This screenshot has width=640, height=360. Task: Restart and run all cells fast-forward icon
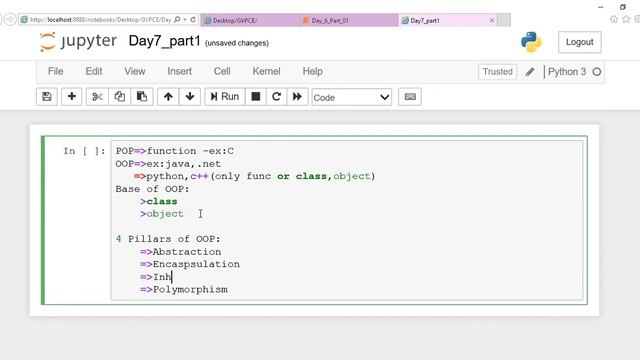click(x=297, y=97)
